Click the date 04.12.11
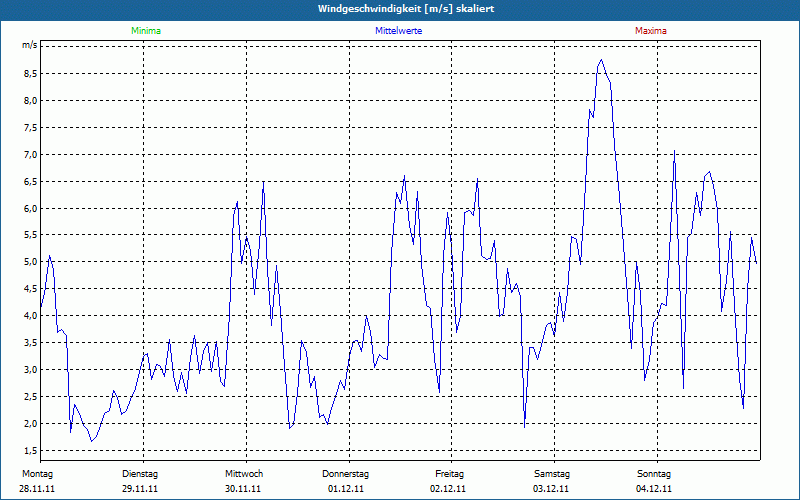The width and height of the screenshot is (800, 500). pyautogui.click(x=654, y=489)
